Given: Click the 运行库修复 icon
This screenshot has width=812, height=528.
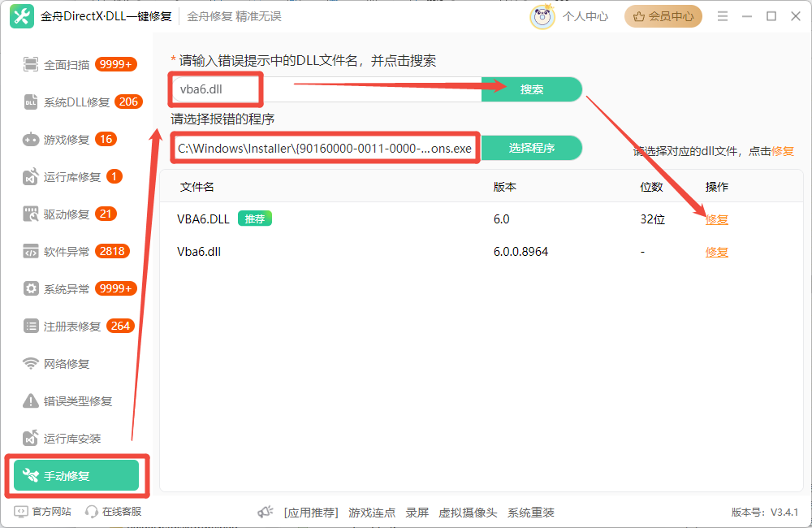Looking at the screenshot, I should point(31,177).
